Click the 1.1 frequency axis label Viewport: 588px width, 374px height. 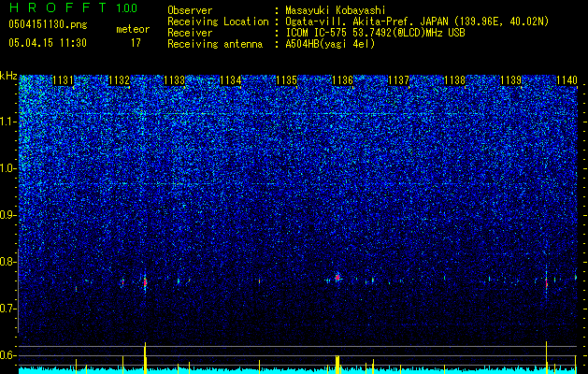click(7, 122)
